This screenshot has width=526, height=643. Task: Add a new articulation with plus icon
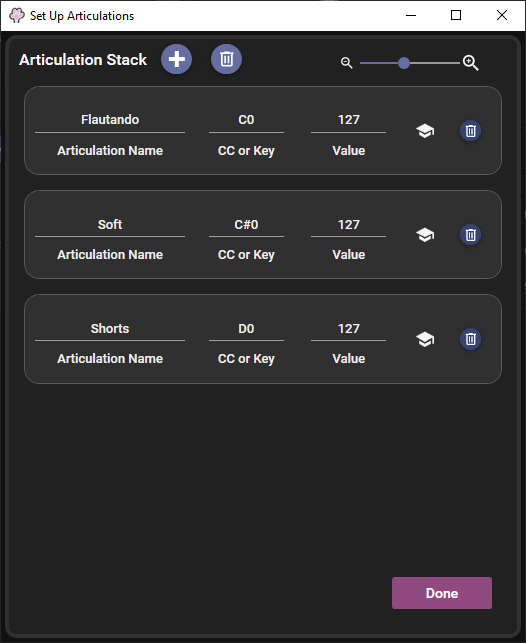click(176, 59)
